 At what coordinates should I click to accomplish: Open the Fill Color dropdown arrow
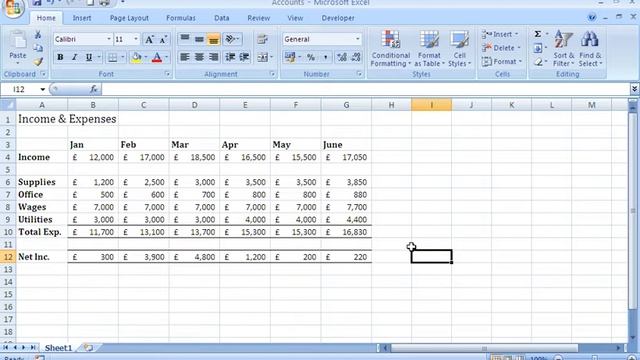coord(146,58)
